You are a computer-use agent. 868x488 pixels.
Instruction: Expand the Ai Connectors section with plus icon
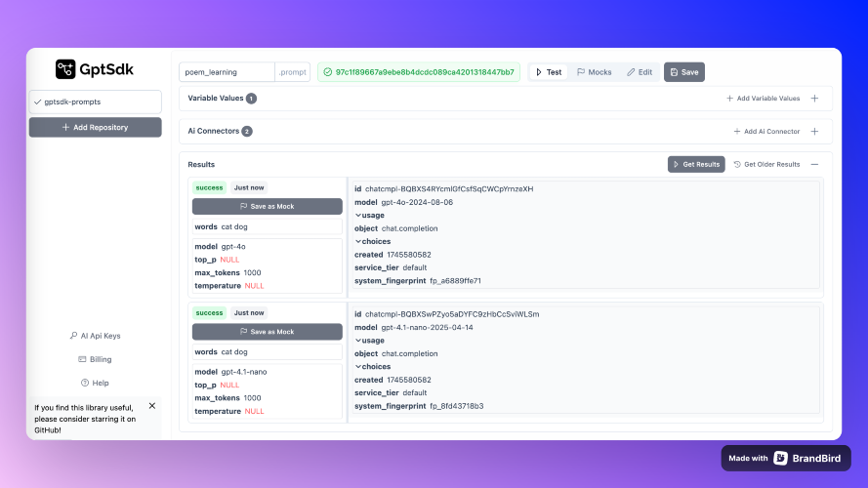pyautogui.click(x=815, y=132)
